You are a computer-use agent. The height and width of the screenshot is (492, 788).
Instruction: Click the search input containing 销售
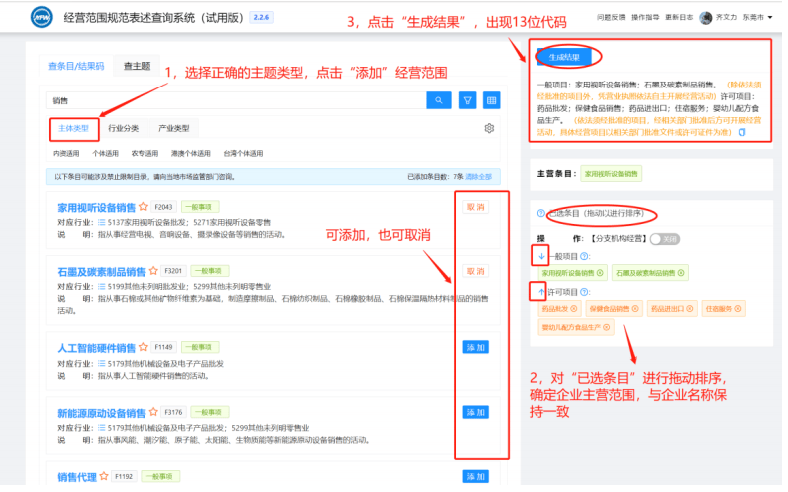point(235,100)
